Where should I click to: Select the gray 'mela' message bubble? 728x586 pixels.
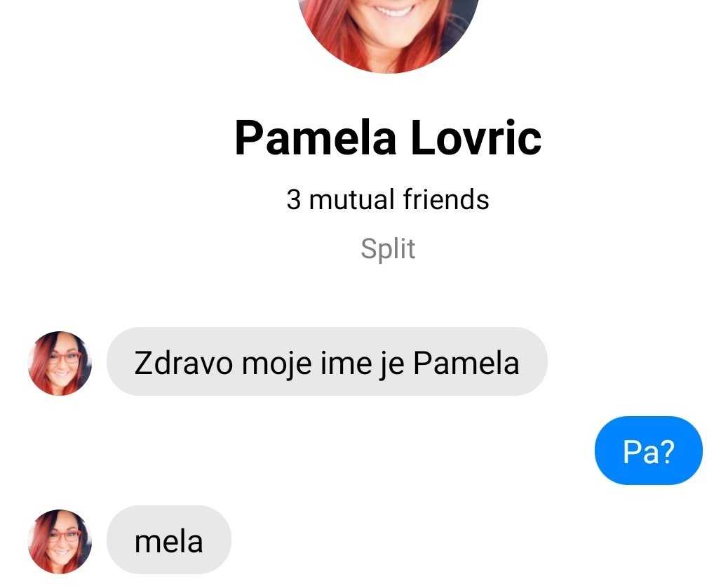pyautogui.click(x=169, y=540)
